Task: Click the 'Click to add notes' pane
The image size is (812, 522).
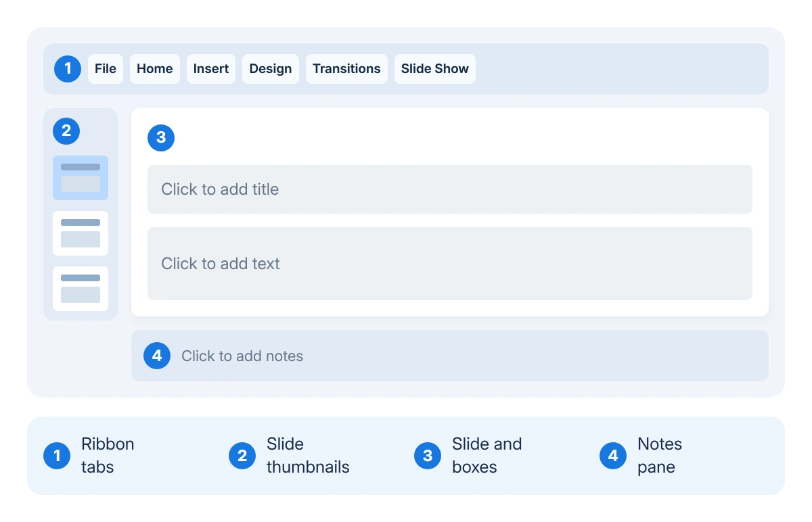Action: point(450,356)
